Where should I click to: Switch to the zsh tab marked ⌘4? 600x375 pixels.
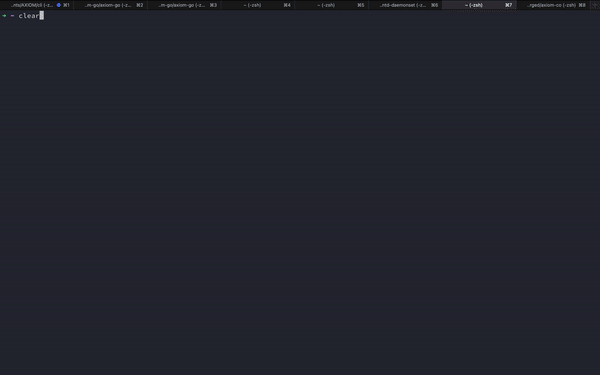point(258,5)
